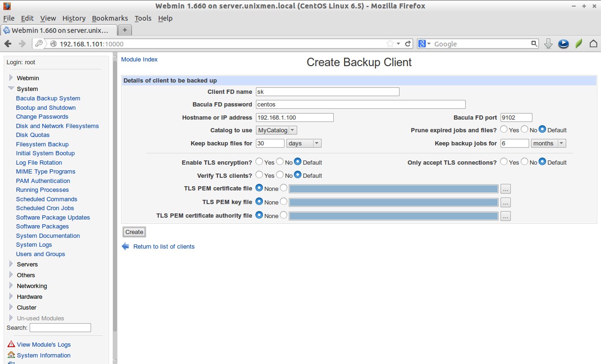Open Bacula Backup System link
The height and width of the screenshot is (364, 601).
coord(48,99)
